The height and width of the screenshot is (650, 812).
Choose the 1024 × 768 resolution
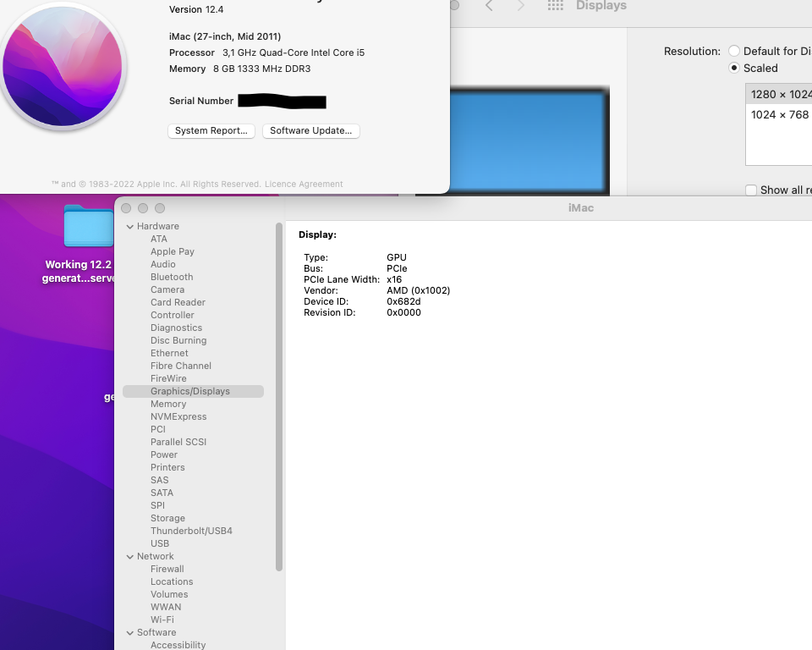tap(779, 114)
